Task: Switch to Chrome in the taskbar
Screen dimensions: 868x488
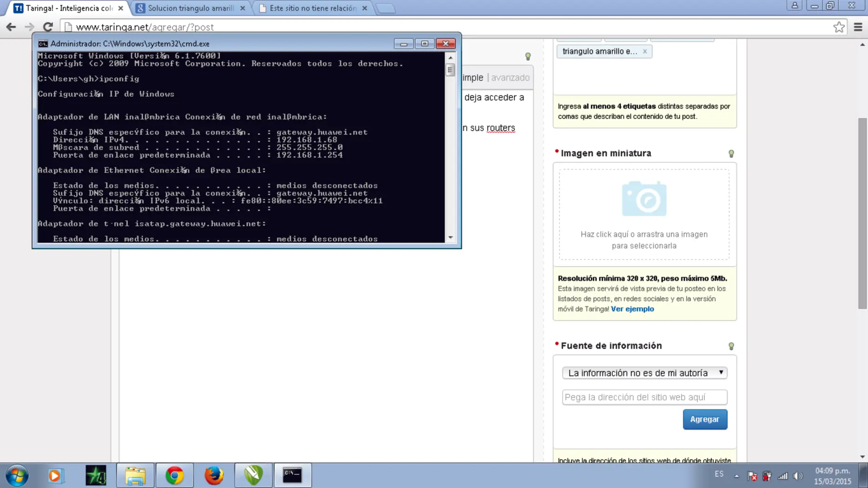Action: pyautogui.click(x=175, y=475)
